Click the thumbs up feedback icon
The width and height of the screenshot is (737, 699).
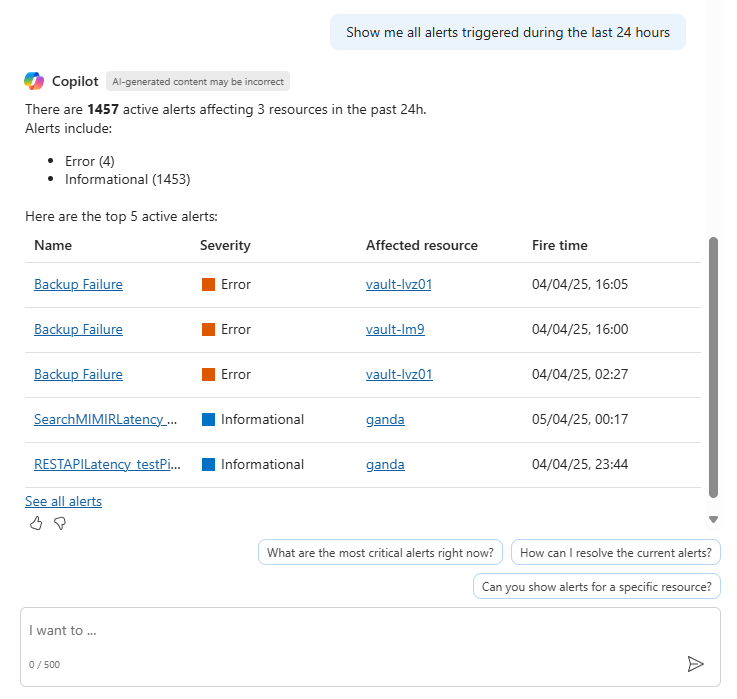tap(36, 523)
